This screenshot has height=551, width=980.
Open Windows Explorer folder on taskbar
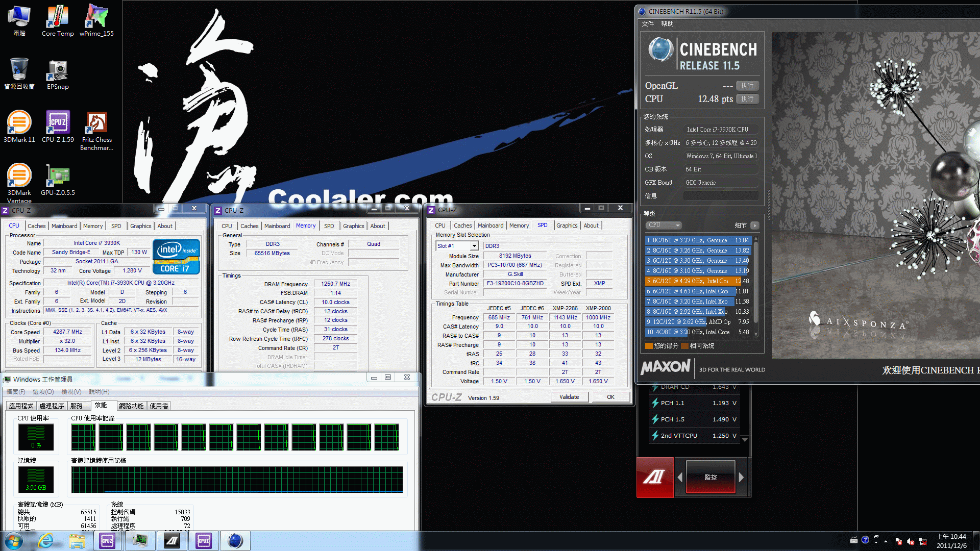tap(77, 541)
